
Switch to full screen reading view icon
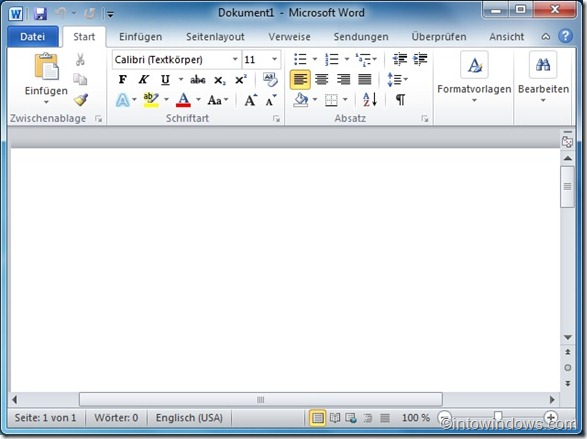point(335,418)
